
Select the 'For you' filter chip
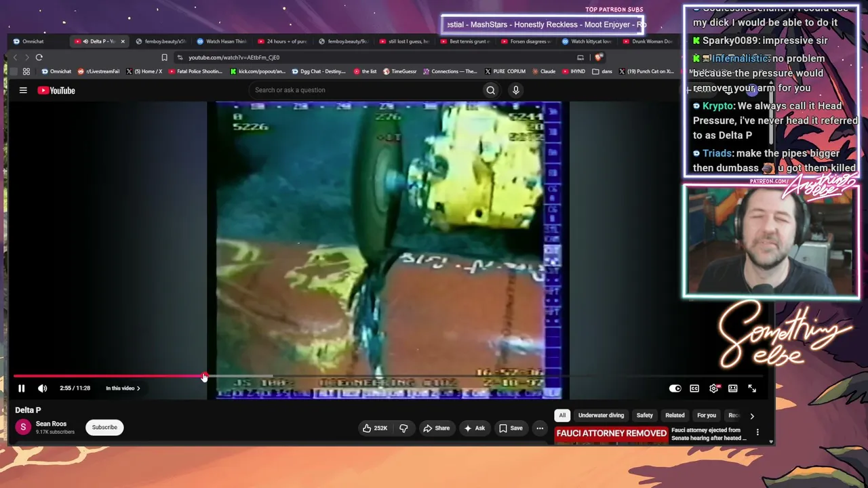pyautogui.click(x=707, y=415)
